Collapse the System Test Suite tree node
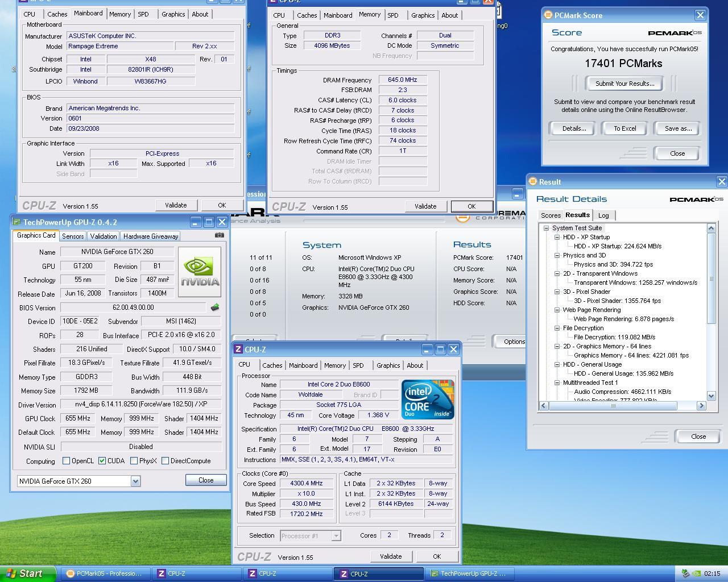 click(x=546, y=228)
